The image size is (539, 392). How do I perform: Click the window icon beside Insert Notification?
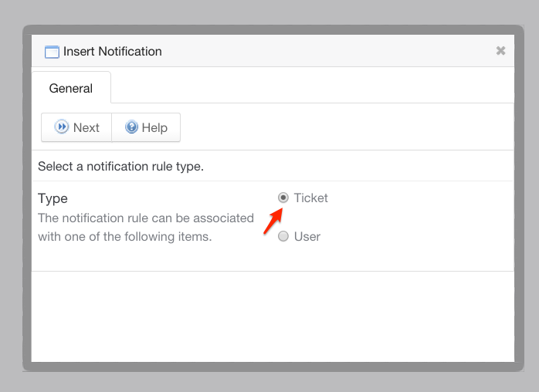52,52
